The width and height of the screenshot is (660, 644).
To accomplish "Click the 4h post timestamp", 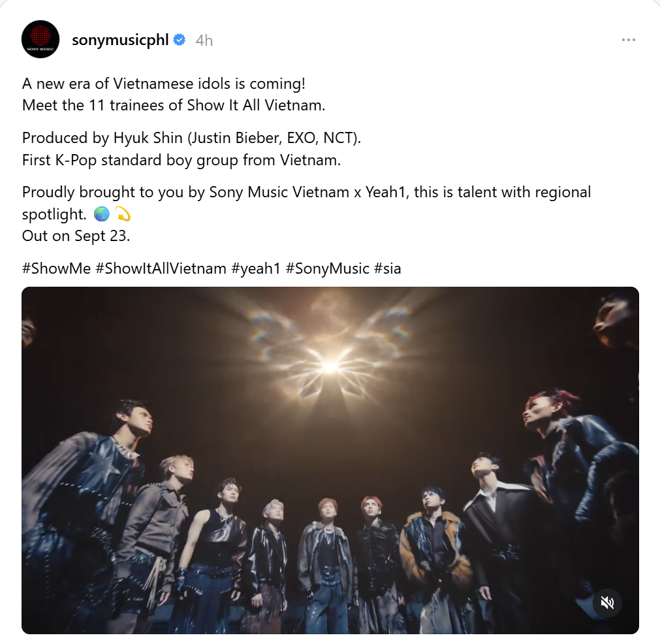I will pos(204,40).
